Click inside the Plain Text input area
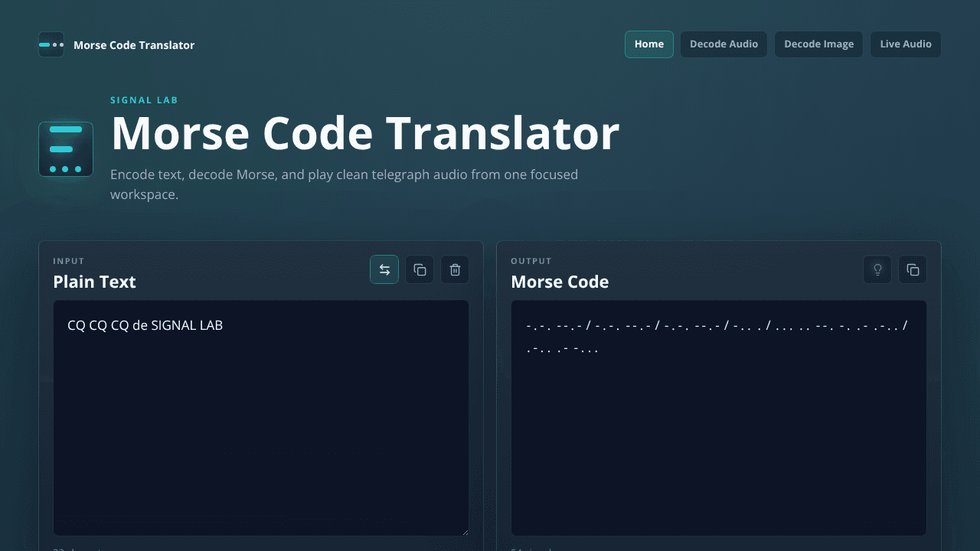980x551 pixels. click(x=261, y=418)
